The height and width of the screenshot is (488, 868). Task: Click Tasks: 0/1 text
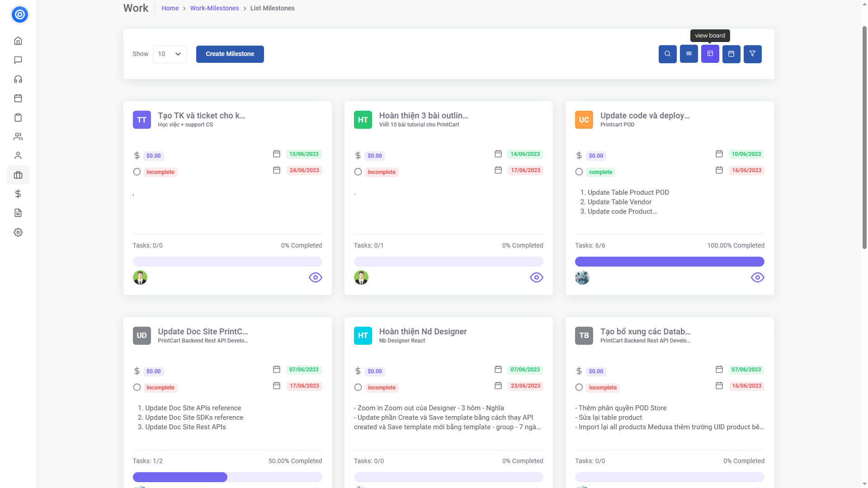point(368,245)
